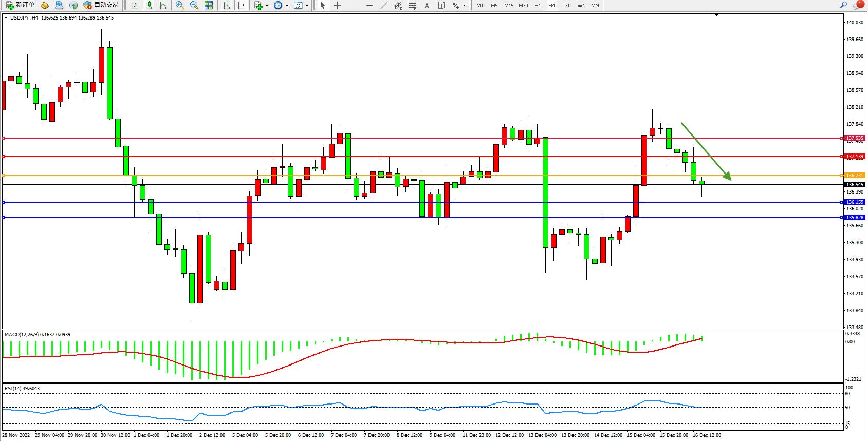Image resolution: width=868 pixels, height=442 pixels.
Task: Toggle AutoTrading (自动交易) button
Action: tap(101, 5)
